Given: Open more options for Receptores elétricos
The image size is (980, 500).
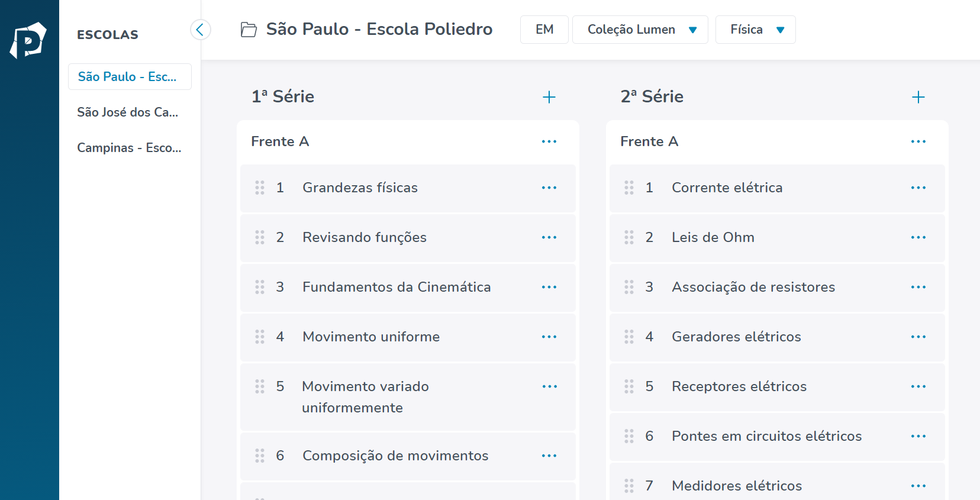Looking at the screenshot, I should pos(918,386).
